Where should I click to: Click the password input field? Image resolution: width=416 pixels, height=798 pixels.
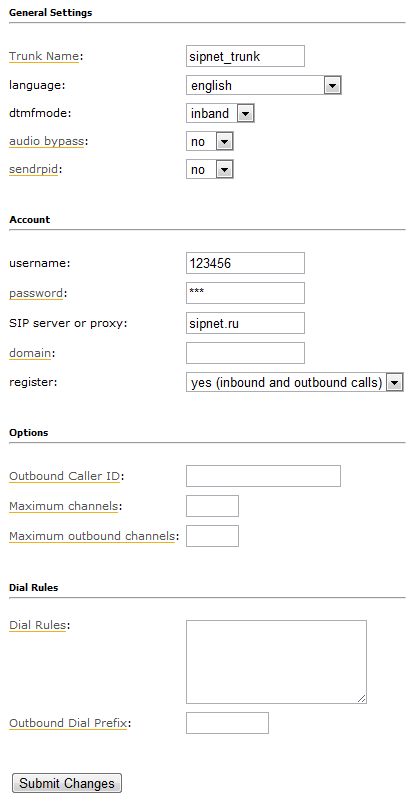[x=245, y=293]
